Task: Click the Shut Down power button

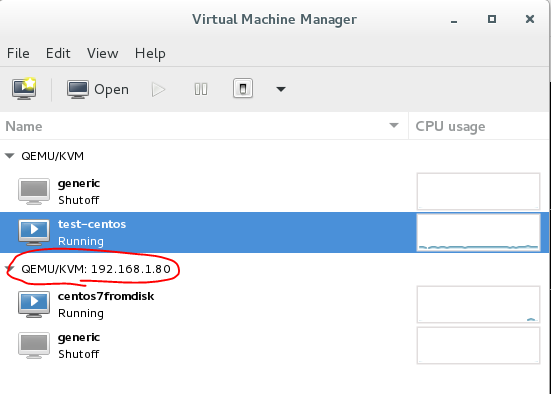Action: tap(243, 89)
